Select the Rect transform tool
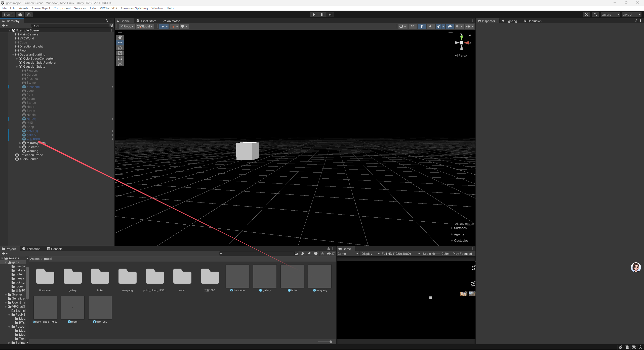The width and height of the screenshot is (644, 350). click(x=120, y=58)
